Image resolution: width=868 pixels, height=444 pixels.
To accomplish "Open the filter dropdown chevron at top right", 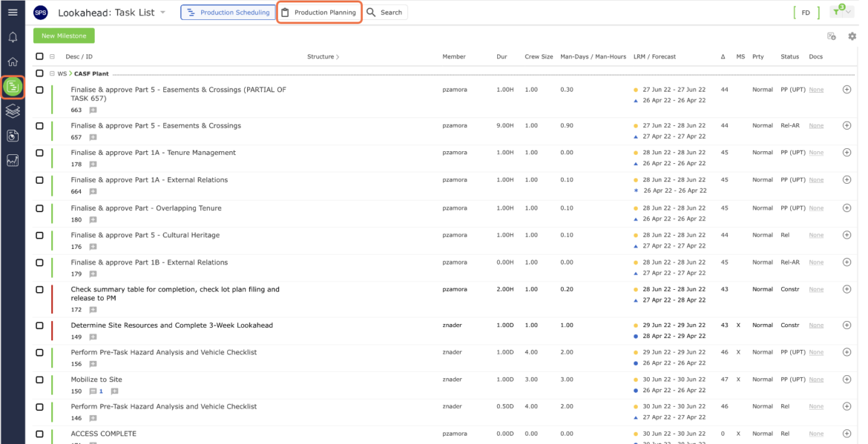I will click(849, 12).
